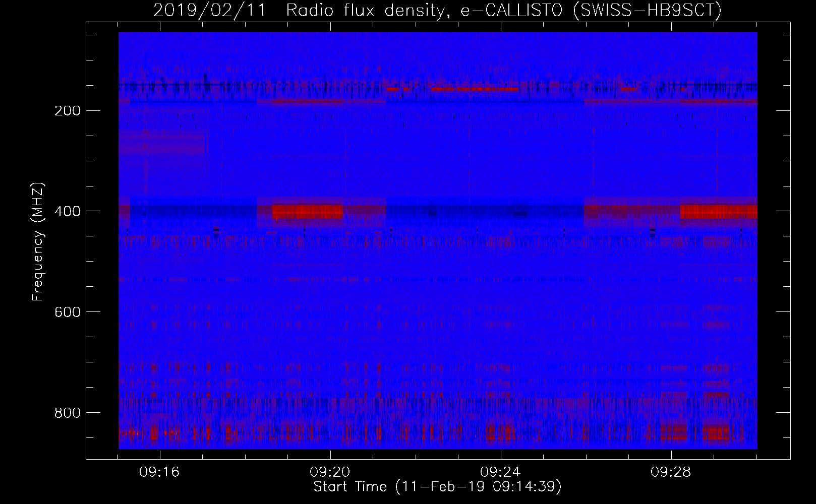Click the 09:20 time tick label

(330, 472)
